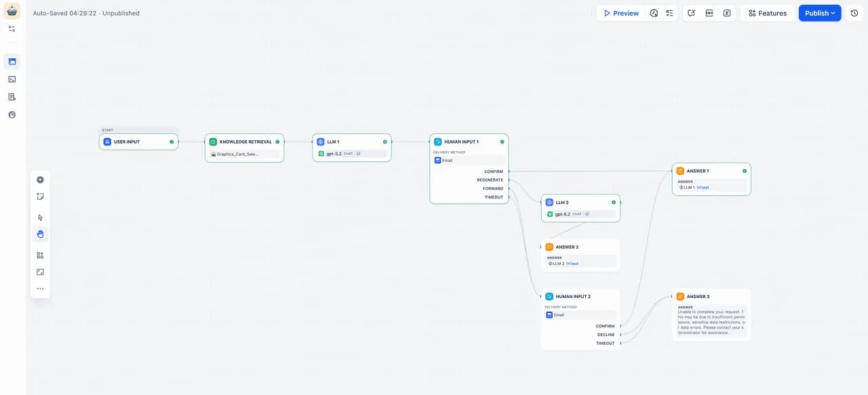Click the Answer 3 node orange icon
Viewport: 868px width, 395px height.
click(x=680, y=296)
